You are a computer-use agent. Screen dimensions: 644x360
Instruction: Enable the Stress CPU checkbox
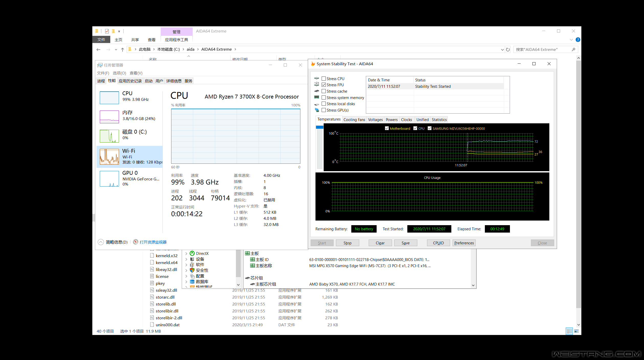click(324, 79)
